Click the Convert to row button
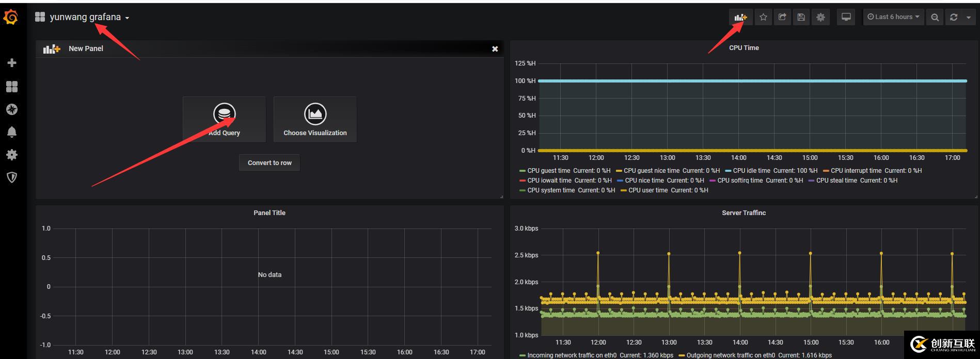 pos(270,162)
